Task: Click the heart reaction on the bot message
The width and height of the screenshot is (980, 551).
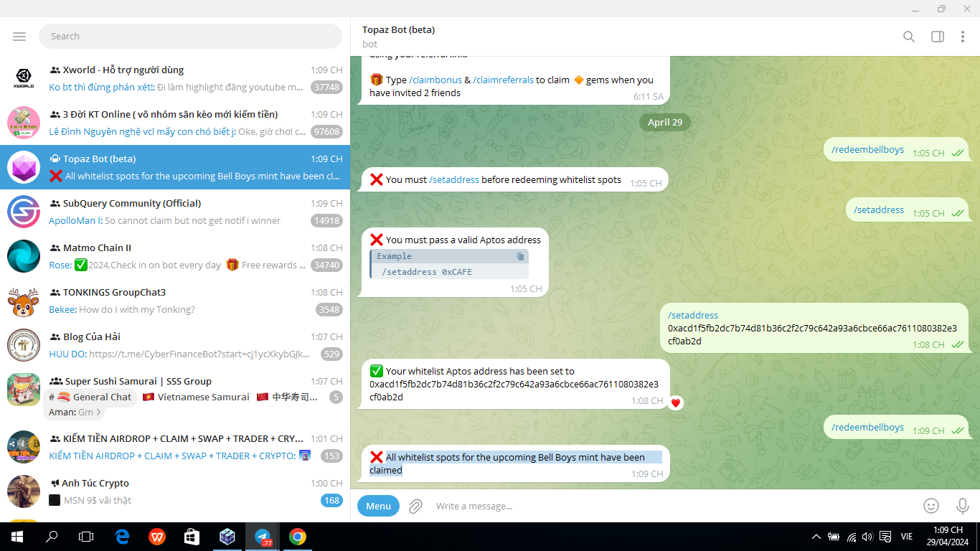Action: [x=675, y=402]
